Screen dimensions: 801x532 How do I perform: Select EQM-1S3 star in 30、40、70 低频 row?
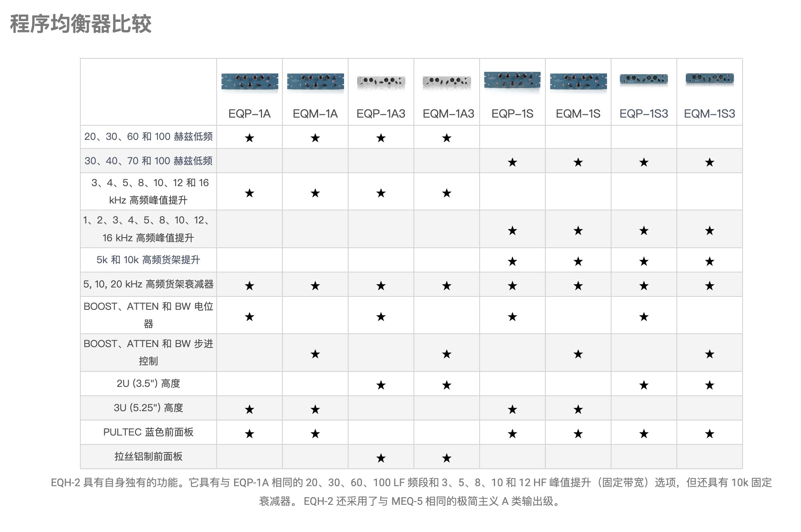(x=710, y=162)
